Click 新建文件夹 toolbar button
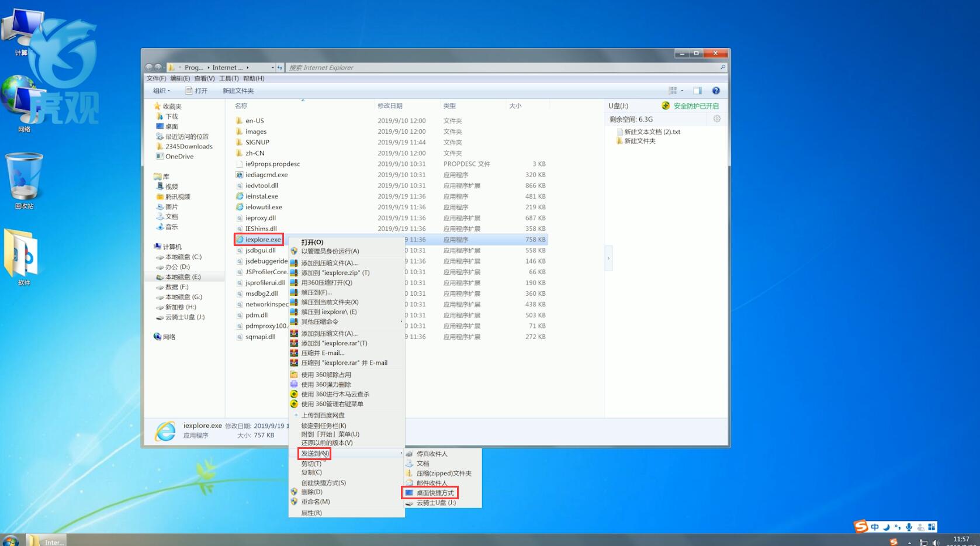Viewport: 980px width, 546px height. click(x=238, y=91)
